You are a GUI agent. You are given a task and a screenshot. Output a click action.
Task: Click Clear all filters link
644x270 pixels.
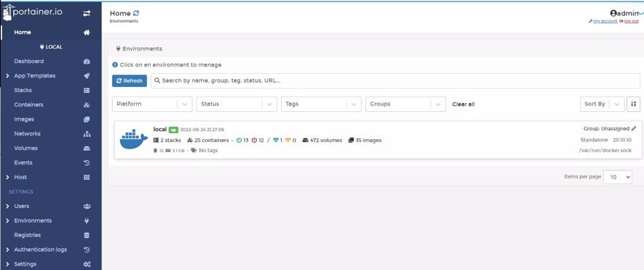pos(463,105)
